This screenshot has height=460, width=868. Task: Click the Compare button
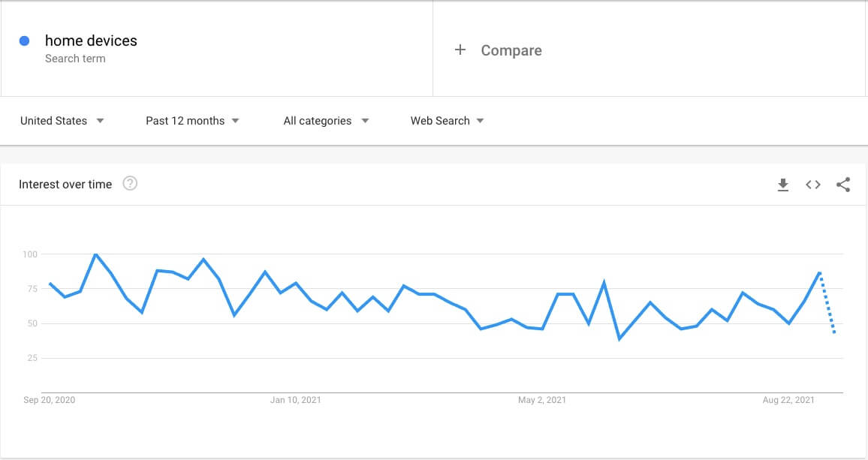511,50
